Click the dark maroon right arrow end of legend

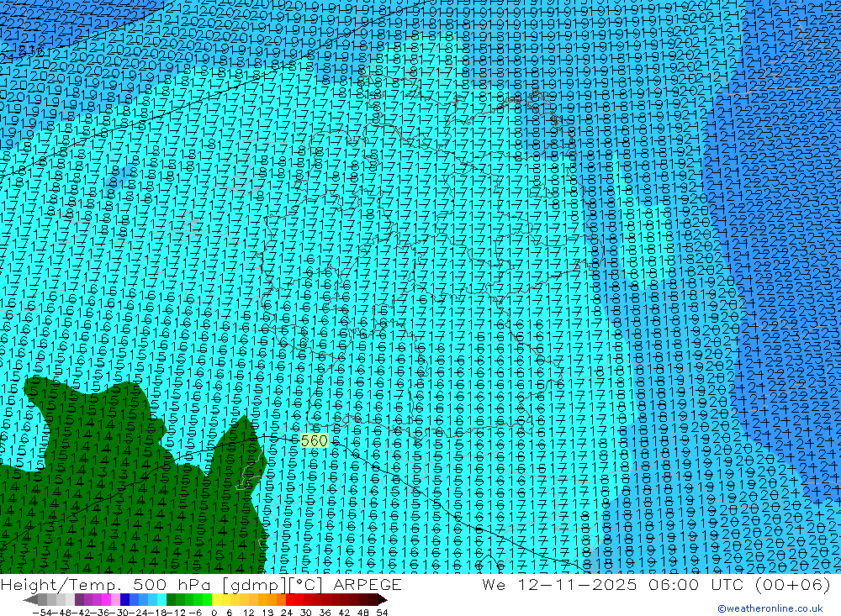382,599
